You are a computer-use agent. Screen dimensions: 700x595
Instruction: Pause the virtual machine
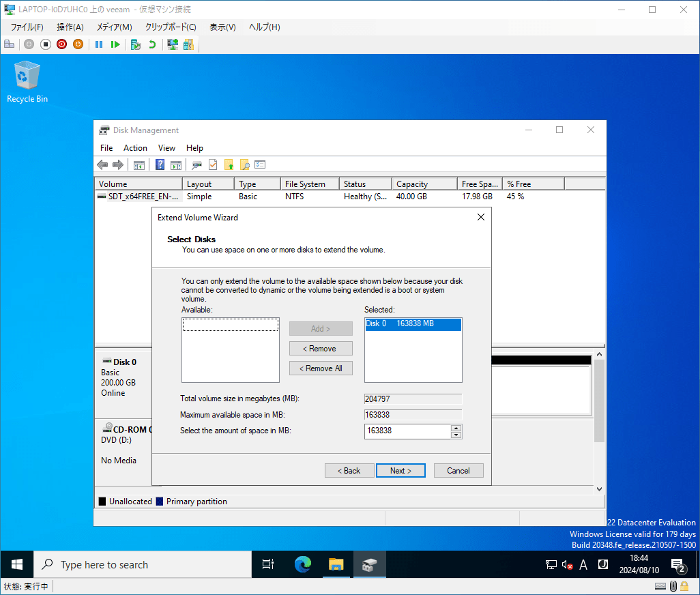(99, 44)
